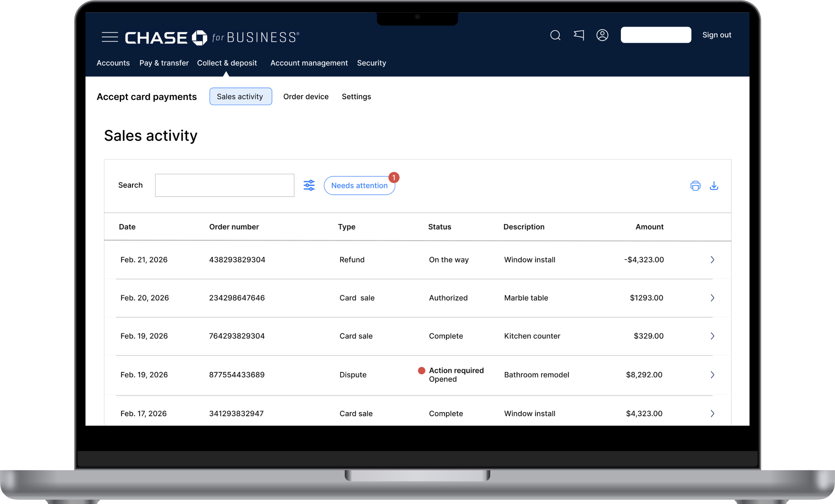Expand the Bathroom remodel dispute row chevron

pos(712,375)
